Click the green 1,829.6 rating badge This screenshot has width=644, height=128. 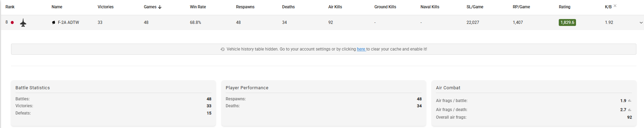567,22
